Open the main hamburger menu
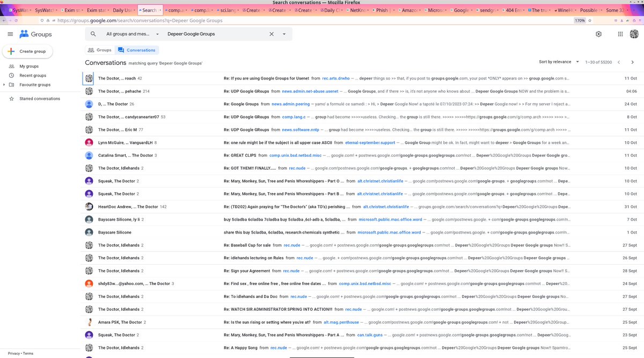 10,34
